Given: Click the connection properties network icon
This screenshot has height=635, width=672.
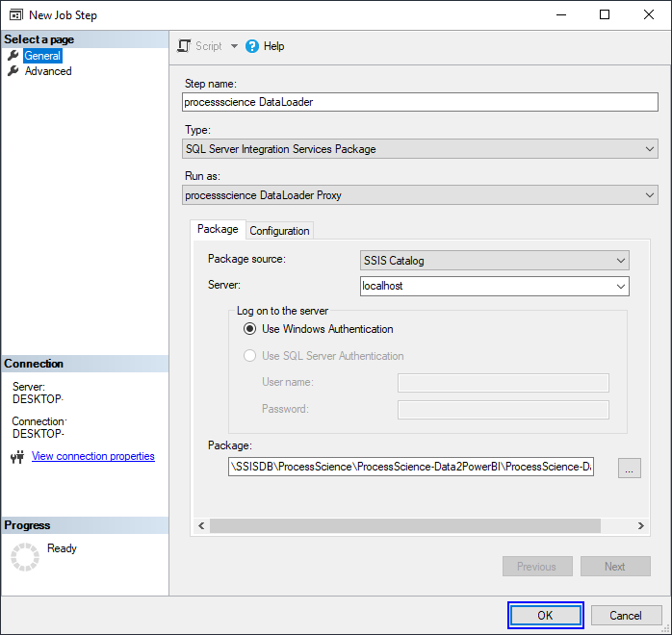Looking at the screenshot, I should pos(17,457).
